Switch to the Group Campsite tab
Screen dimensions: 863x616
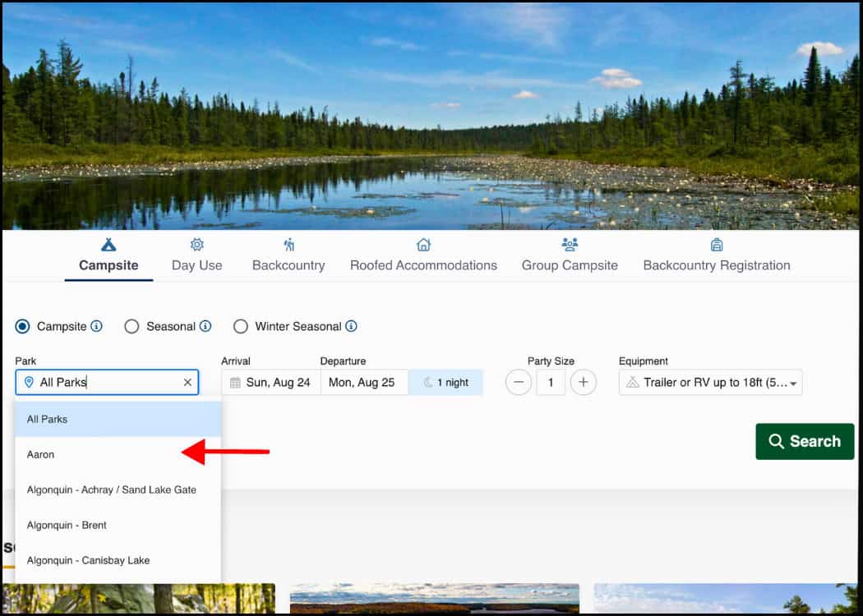click(570, 255)
